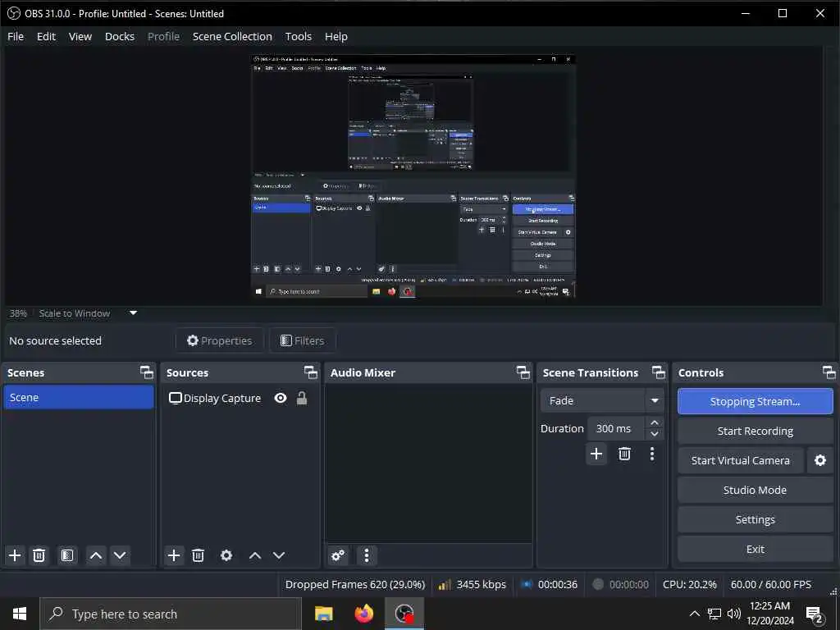Delete the selected source with the trash icon
Screen dimensions: 840x630
tap(198, 555)
